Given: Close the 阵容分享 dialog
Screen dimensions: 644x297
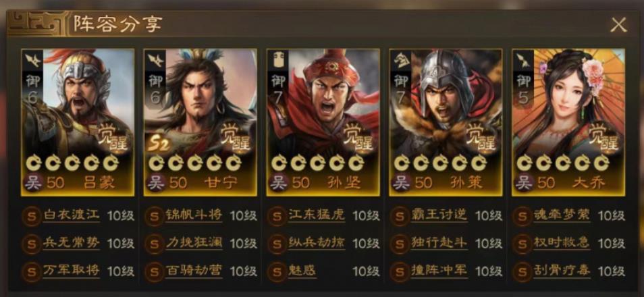Looking at the screenshot, I should [x=618, y=25].
